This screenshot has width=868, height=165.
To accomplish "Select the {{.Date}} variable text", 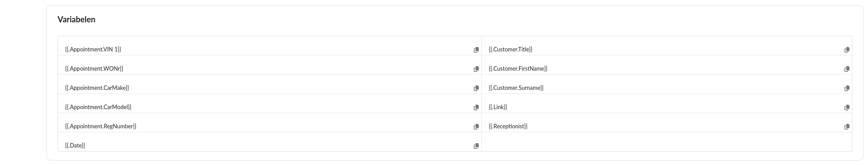I will pos(75,145).
